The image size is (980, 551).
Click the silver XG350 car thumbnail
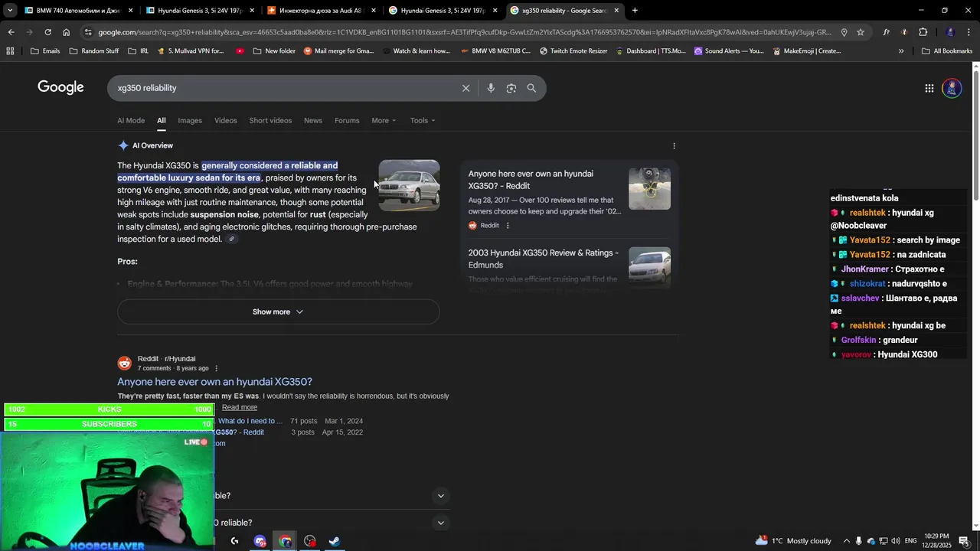click(409, 185)
